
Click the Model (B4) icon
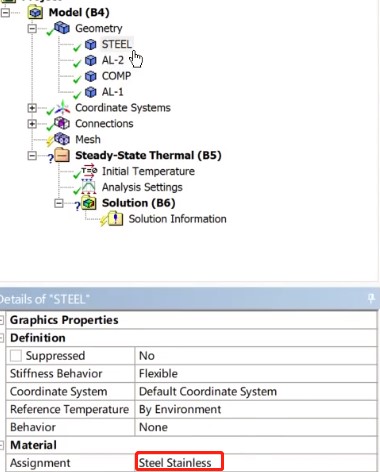click(x=36, y=13)
